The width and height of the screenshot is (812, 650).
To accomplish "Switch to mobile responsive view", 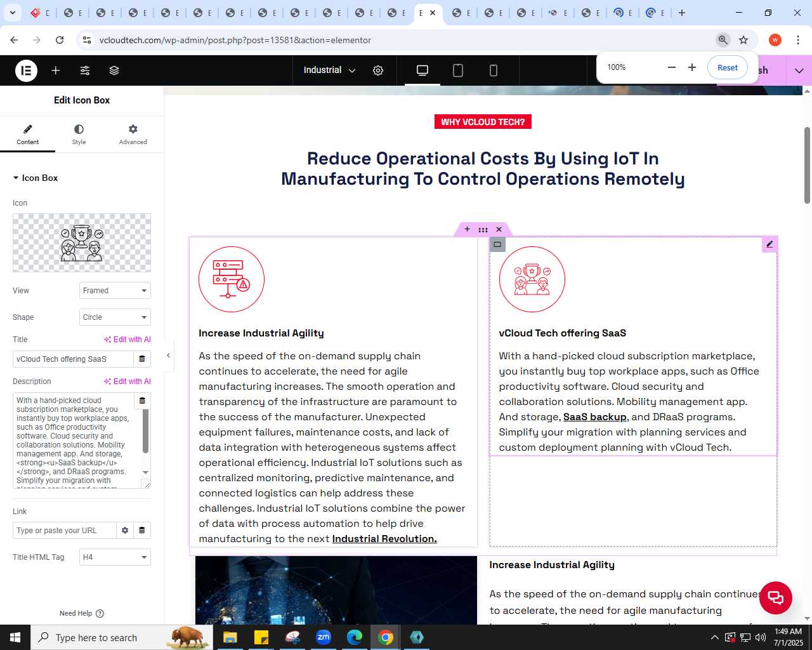I will click(494, 70).
